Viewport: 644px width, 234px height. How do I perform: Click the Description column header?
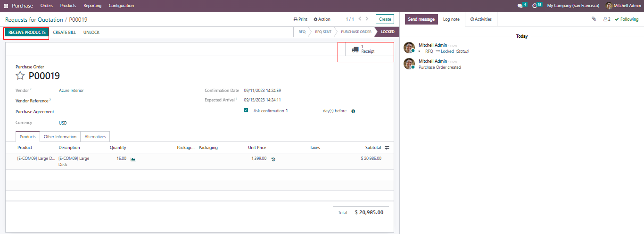[x=69, y=148]
